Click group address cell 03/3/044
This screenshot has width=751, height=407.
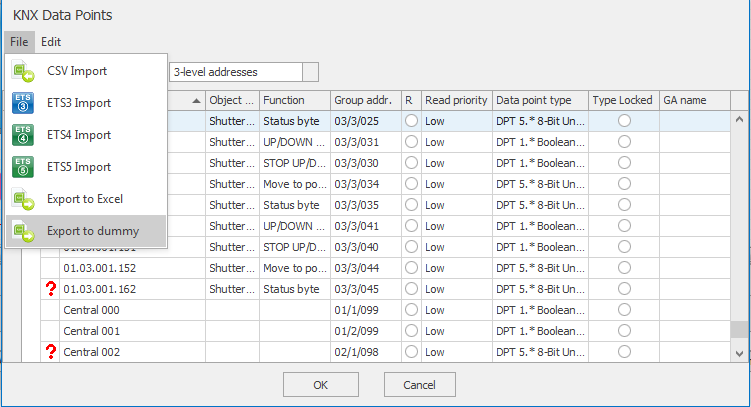point(366,268)
